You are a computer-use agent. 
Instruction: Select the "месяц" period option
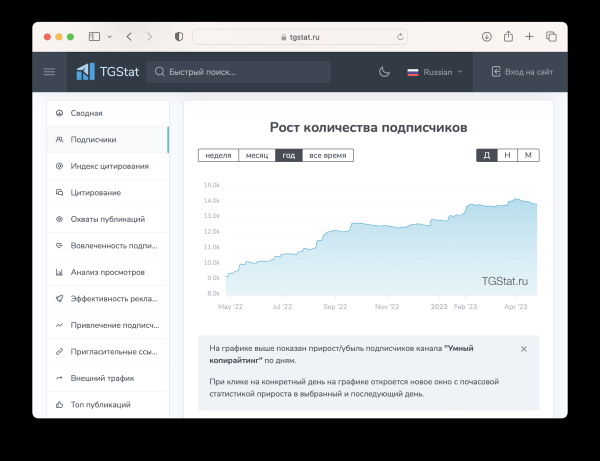tap(257, 155)
